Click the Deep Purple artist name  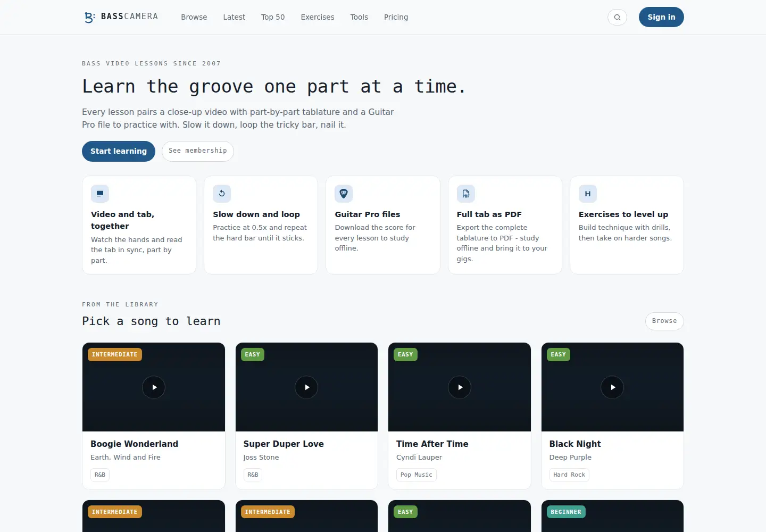click(x=570, y=458)
